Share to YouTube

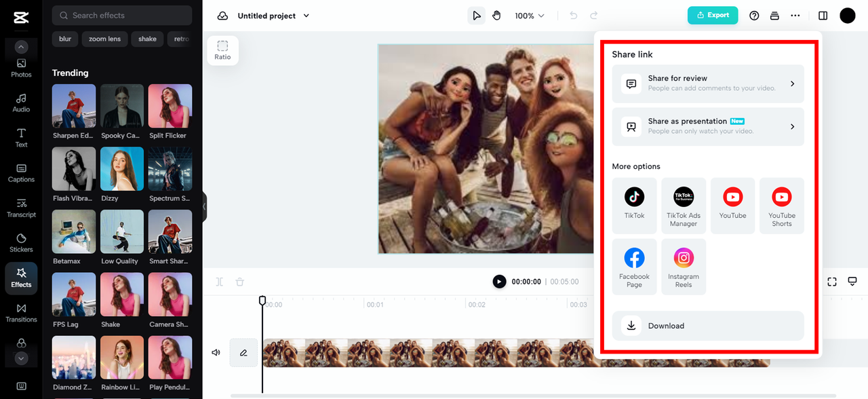pyautogui.click(x=732, y=206)
